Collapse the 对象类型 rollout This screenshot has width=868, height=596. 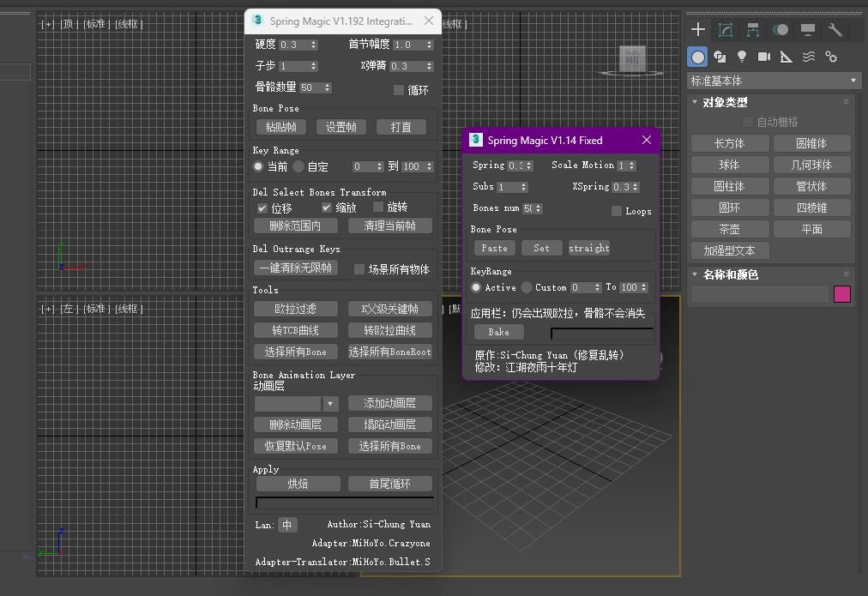coord(695,102)
